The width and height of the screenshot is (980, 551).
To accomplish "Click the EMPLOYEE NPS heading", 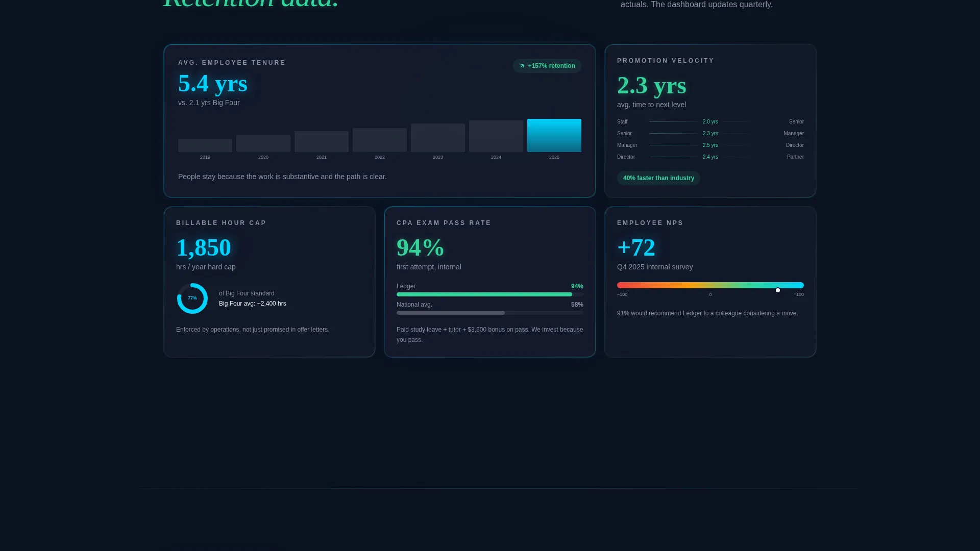I will coord(650,223).
